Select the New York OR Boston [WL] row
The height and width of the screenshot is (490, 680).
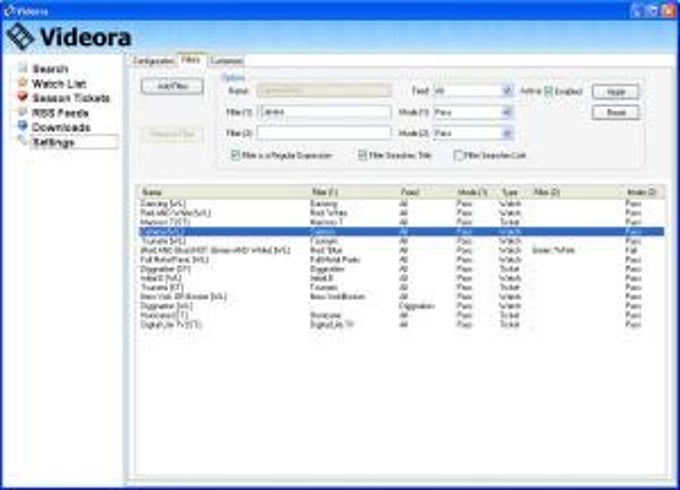pos(401,297)
